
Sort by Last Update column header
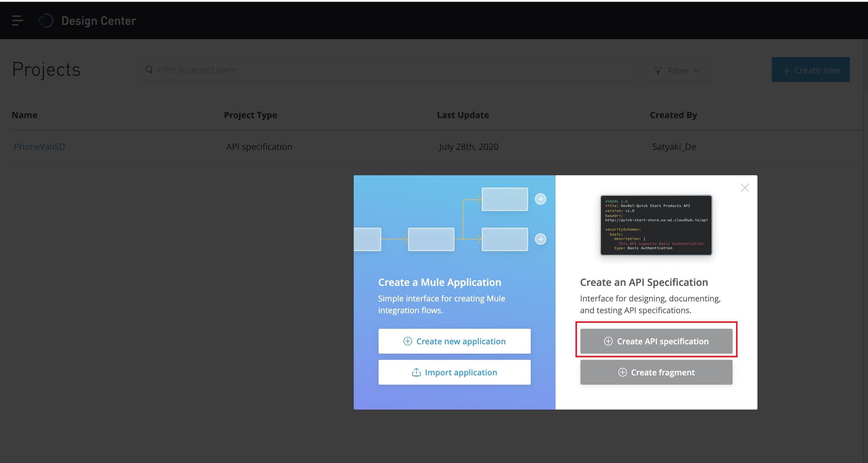[x=463, y=115]
